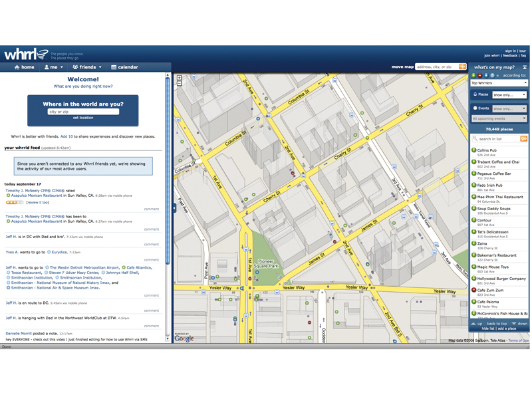Screen dimensions: 532x399
Task: Click the green icon beside Hollywood Burger Company
Action: click(x=473, y=278)
